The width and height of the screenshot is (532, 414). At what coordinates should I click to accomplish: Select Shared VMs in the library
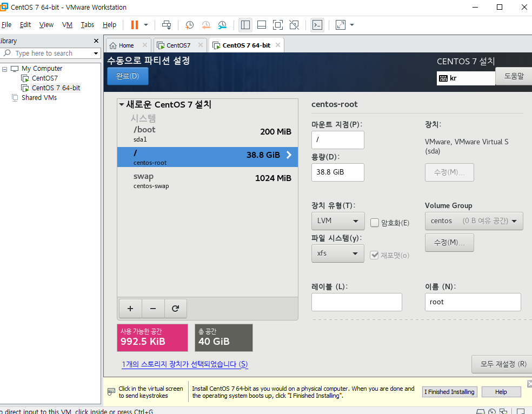pos(39,98)
